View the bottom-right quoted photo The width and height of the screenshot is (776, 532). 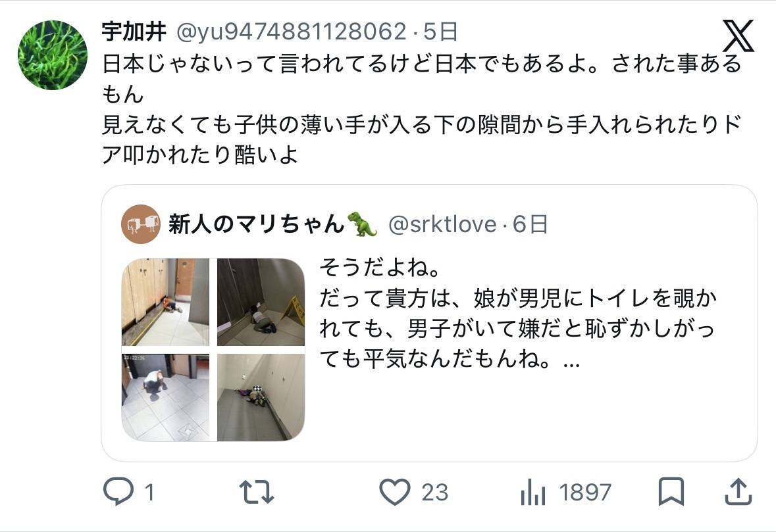pyautogui.click(x=261, y=397)
